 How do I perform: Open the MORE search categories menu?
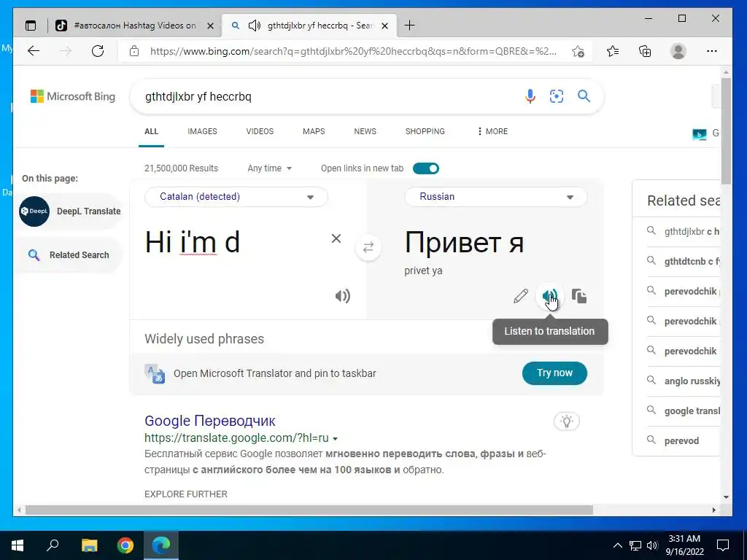pos(492,131)
